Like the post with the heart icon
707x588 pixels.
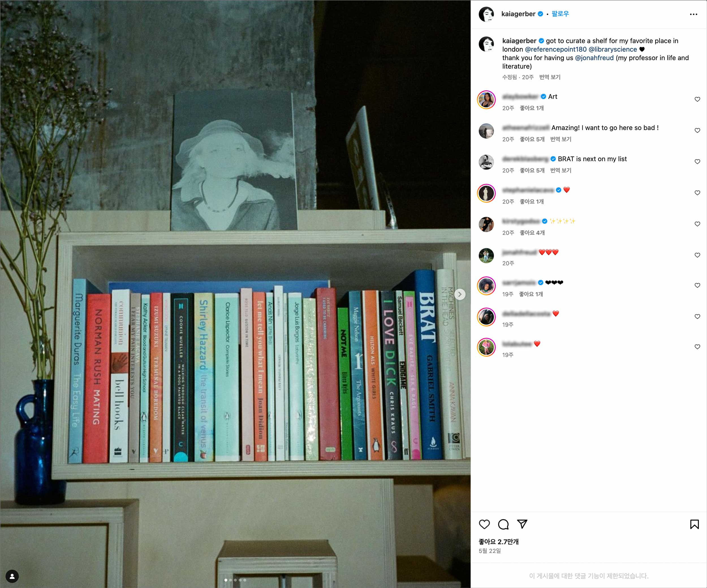click(484, 524)
